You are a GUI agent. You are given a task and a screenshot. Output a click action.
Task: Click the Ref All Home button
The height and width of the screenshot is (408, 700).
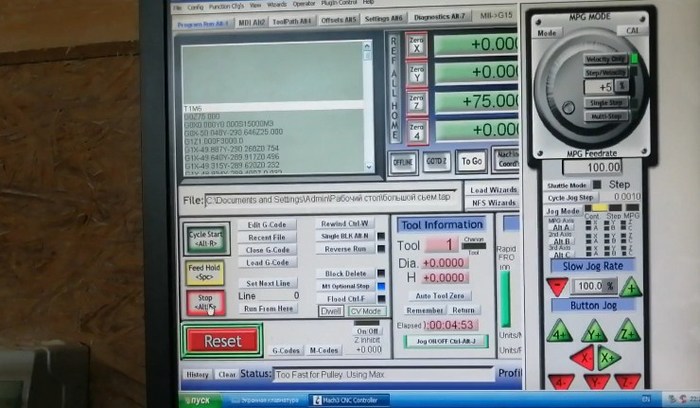point(394,89)
